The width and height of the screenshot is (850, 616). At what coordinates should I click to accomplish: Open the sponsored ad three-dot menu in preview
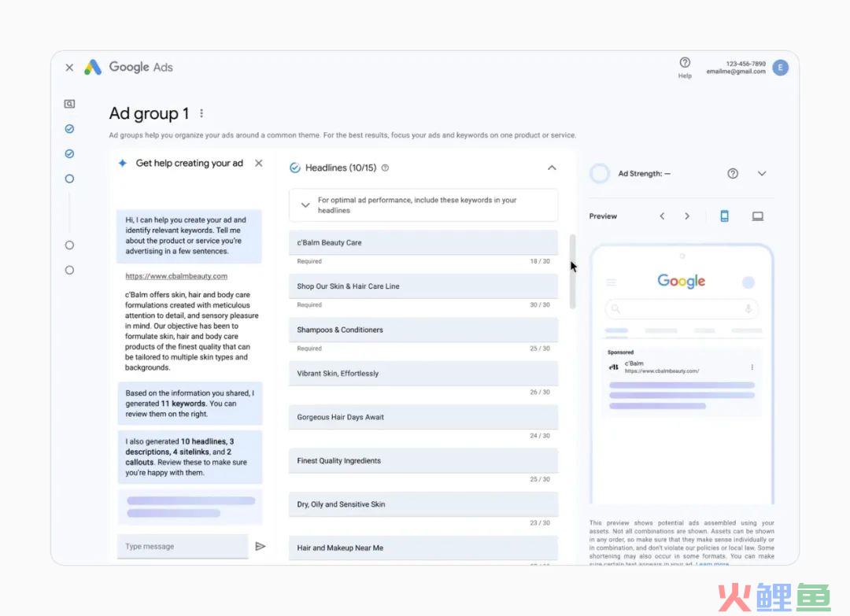(x=752, y=367)
